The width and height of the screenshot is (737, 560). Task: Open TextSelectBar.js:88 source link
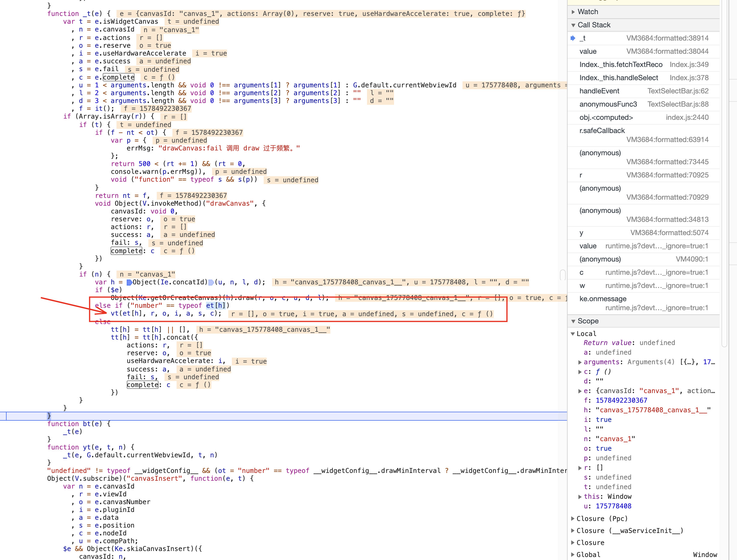point(678,104)
